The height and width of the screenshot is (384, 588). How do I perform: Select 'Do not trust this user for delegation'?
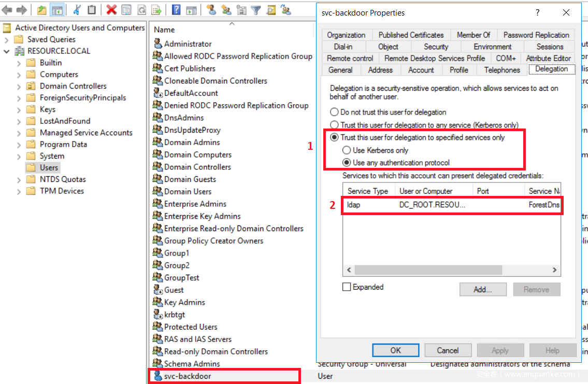[x=334, y=112]
